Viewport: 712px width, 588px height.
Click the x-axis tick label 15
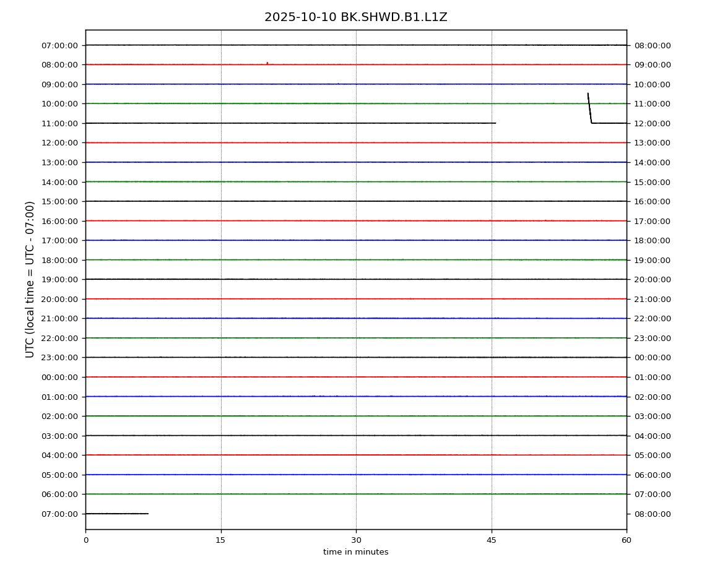click(220, 540)
